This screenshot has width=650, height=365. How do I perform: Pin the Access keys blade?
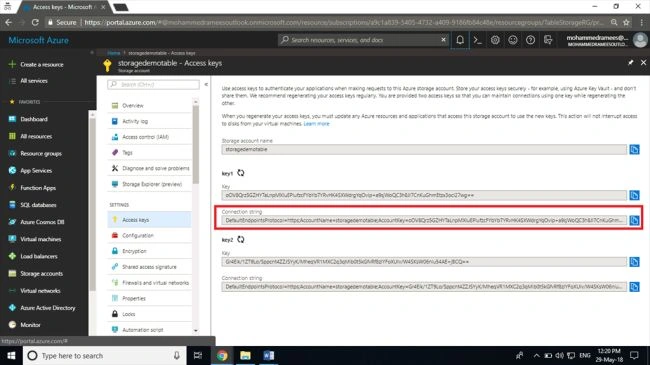631,62
